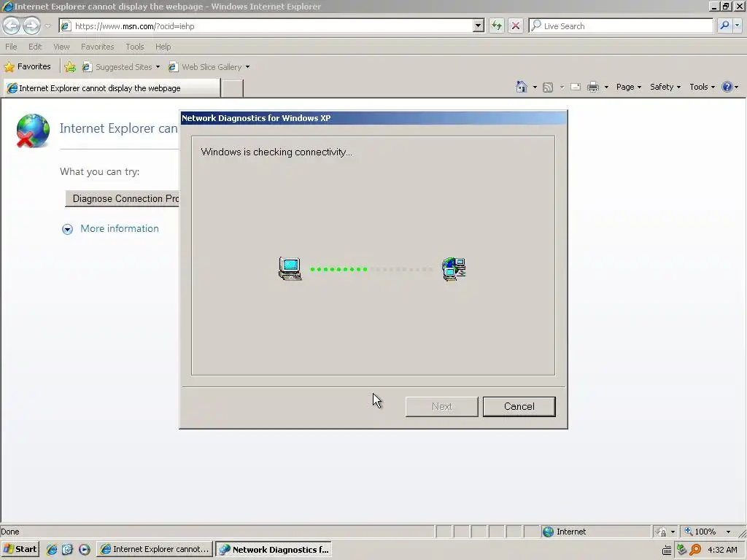747x560 pixels.
Task: Open the View menu
Action: click(x=61, y=47)
